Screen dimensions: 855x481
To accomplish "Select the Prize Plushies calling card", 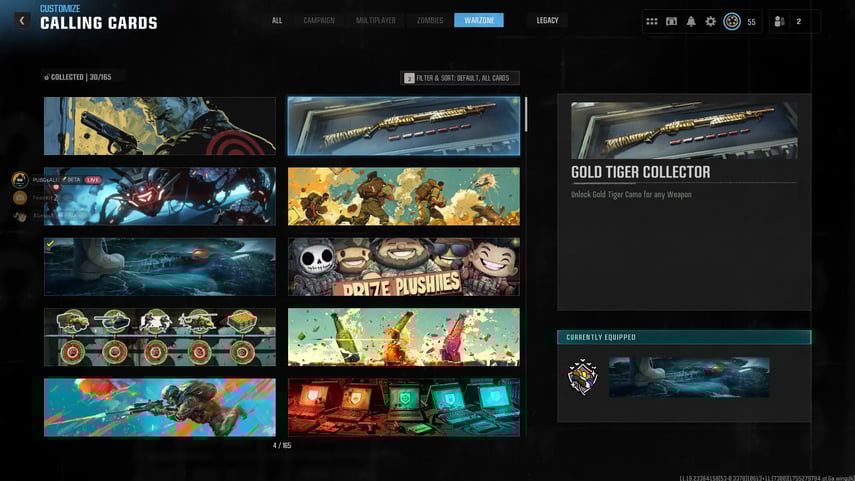I will click(403, 266).
